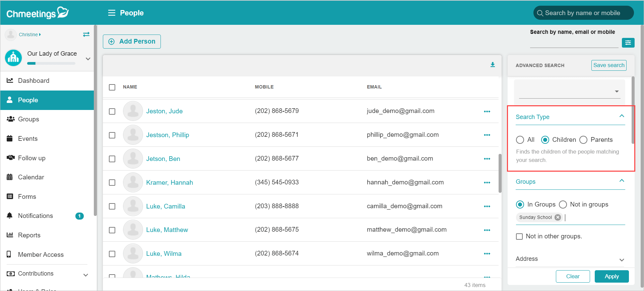This screenshot has height=291, width=644.
Task: Click the avatar of Luke, Wilma
Action: coord(133,253)
